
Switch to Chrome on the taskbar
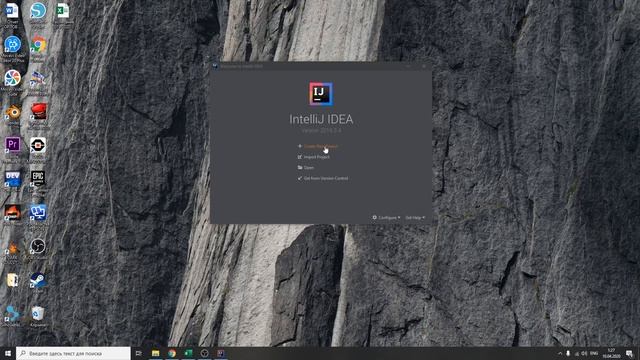[x=172, y=353]
